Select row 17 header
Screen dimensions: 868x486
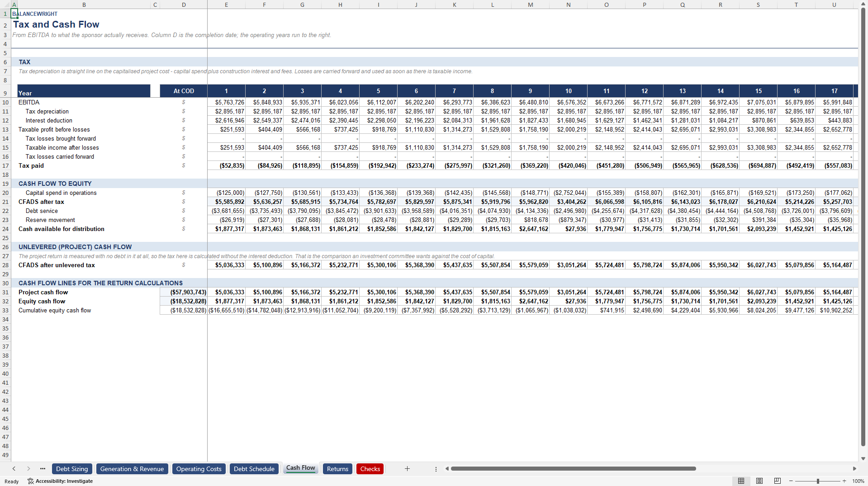coord(5,165)
